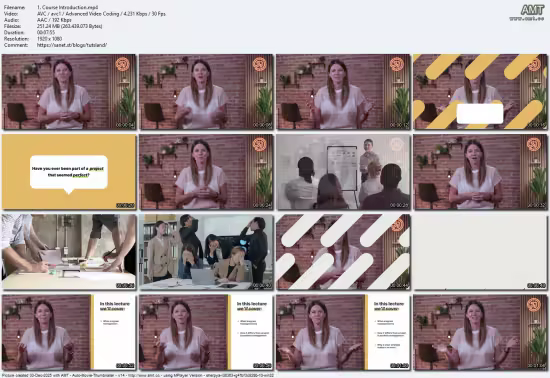
Task: Select filename text '1. Course Introduction.mp4'
Action: [x=67, y=7]
